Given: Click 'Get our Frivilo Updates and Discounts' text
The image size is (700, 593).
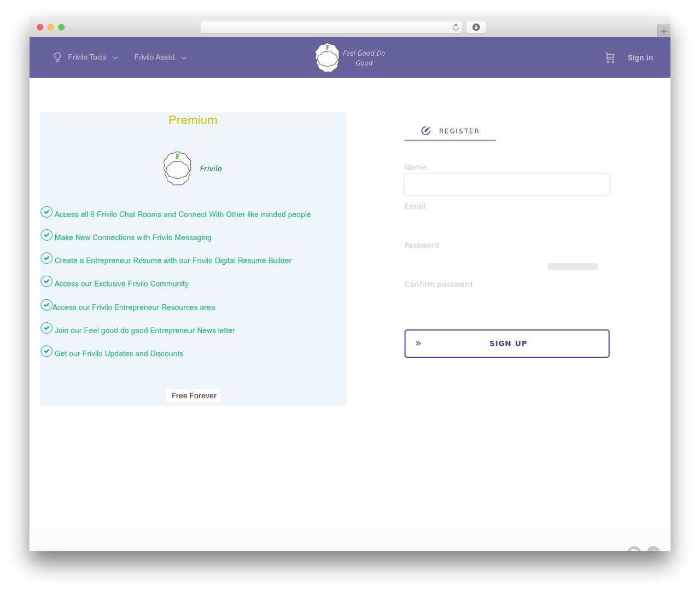Looking at the screenshot, I should click(x=119, y=353).
